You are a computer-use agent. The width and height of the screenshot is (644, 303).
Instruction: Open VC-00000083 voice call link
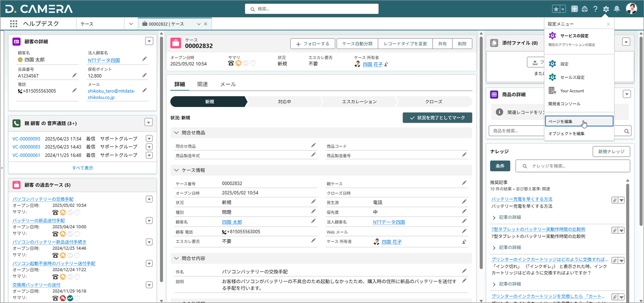26,147
